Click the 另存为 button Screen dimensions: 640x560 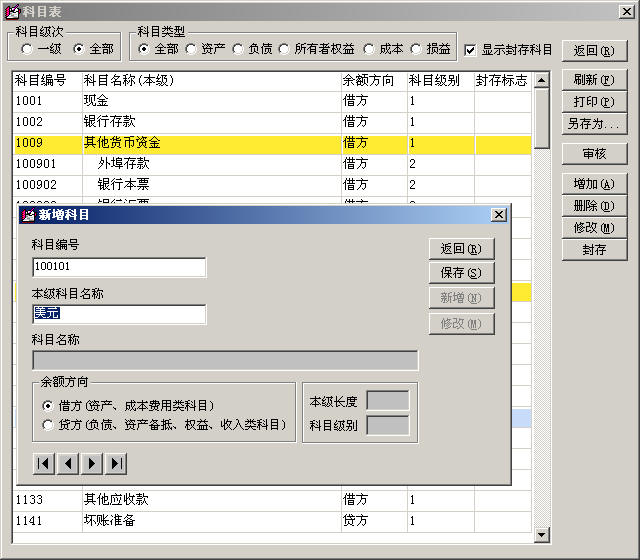[x=593, y=124]
